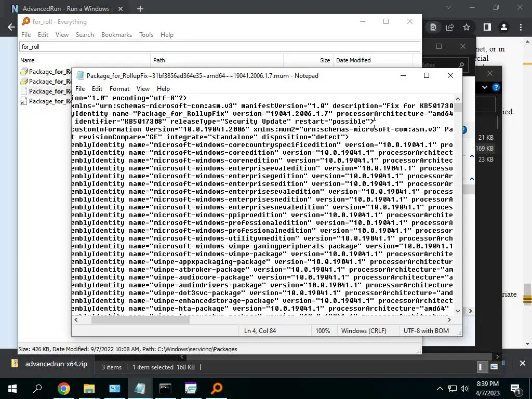Open the Bookmarks menu in Everything
The image size is (532, 399).
(116, 35)
